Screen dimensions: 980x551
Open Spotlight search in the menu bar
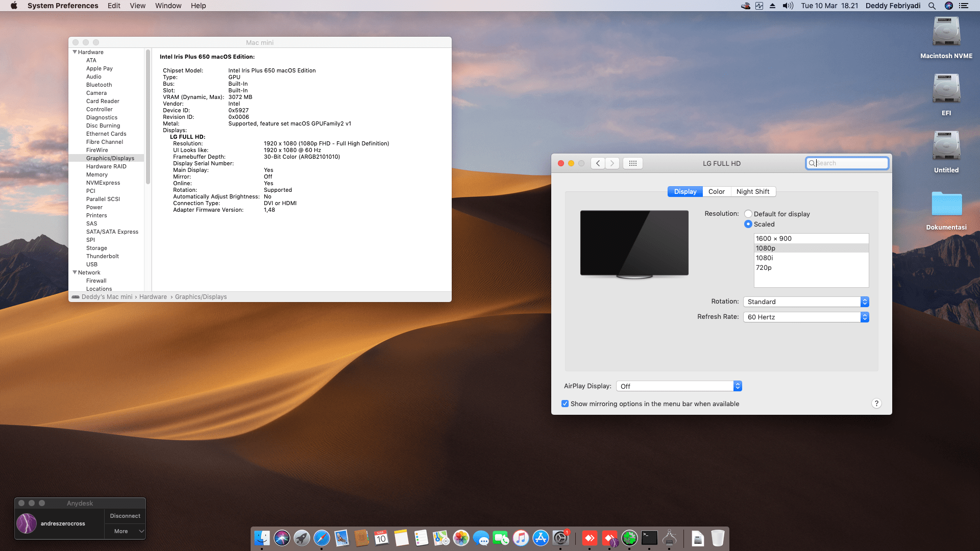pos(932,6)
